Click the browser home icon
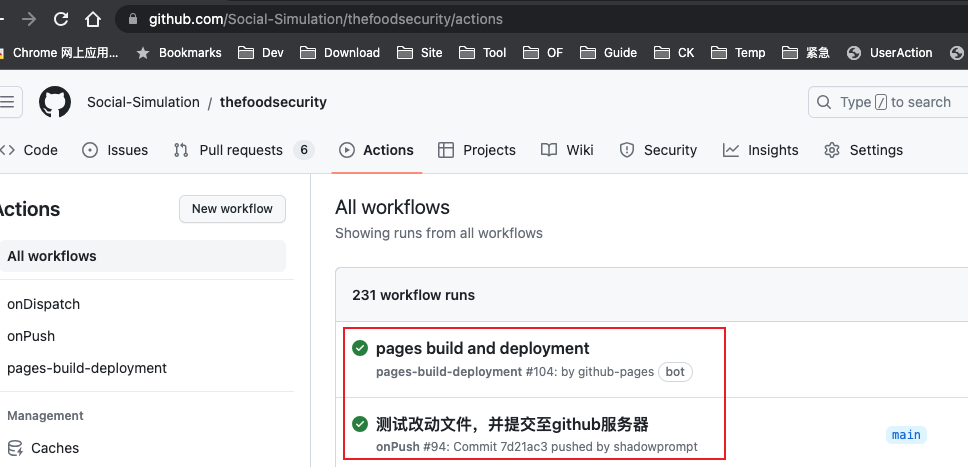Image resolution: width=968 pixels, height=467 pixels. [93, 19]
